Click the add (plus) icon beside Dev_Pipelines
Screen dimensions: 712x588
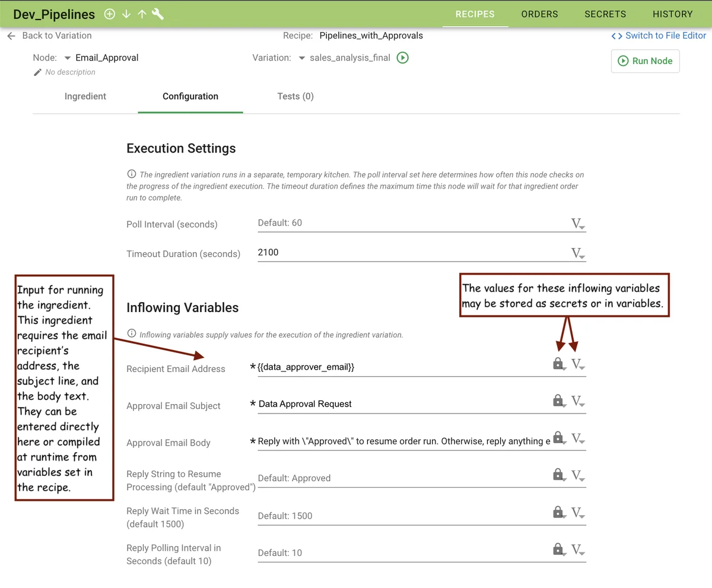109,14
